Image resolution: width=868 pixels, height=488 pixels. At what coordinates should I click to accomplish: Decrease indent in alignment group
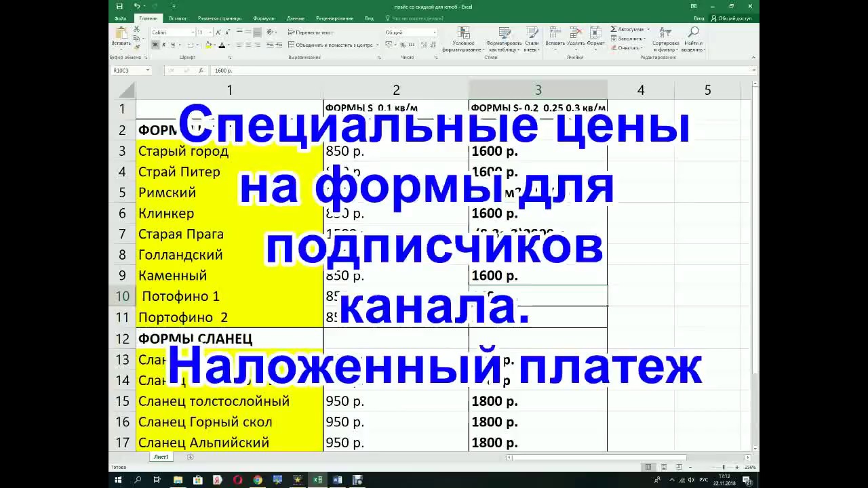tap(270, 45)
